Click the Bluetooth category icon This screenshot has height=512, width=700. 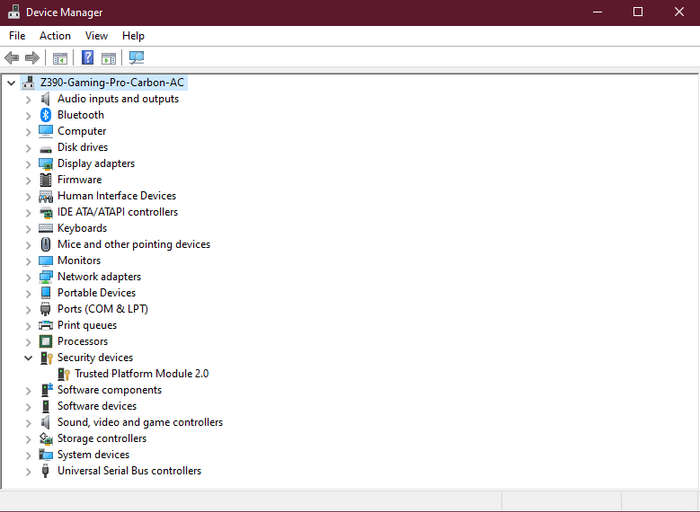46,115
